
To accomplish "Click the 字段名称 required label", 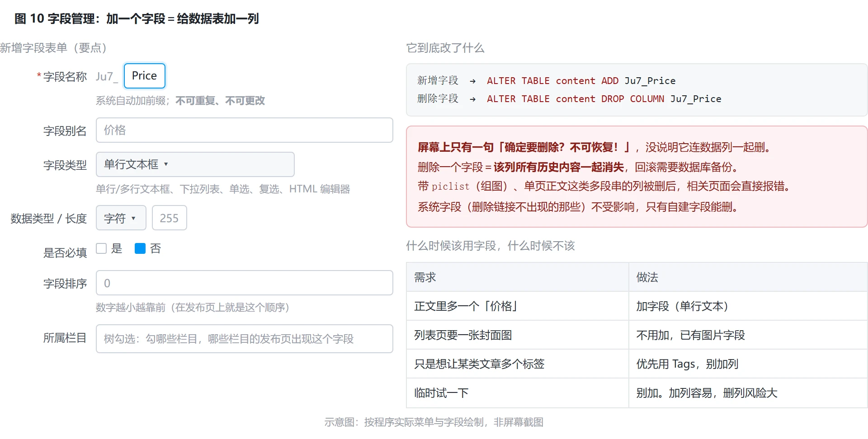I will tap(62, 77).
